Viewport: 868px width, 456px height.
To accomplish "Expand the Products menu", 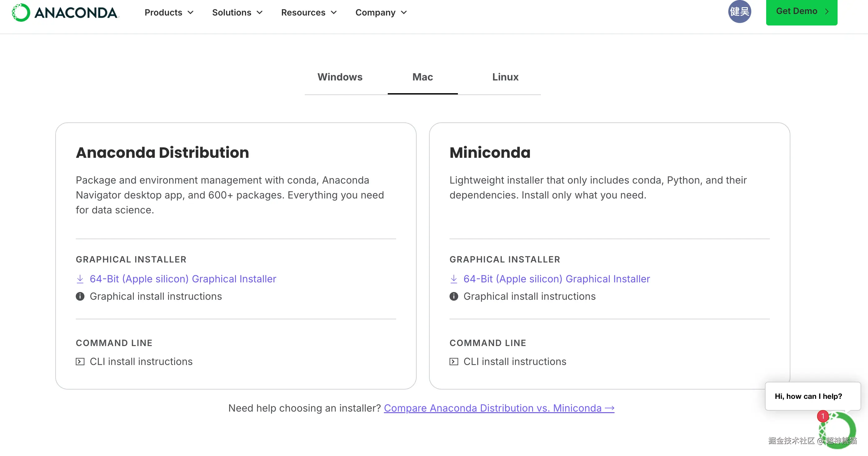I will (169, 12).
